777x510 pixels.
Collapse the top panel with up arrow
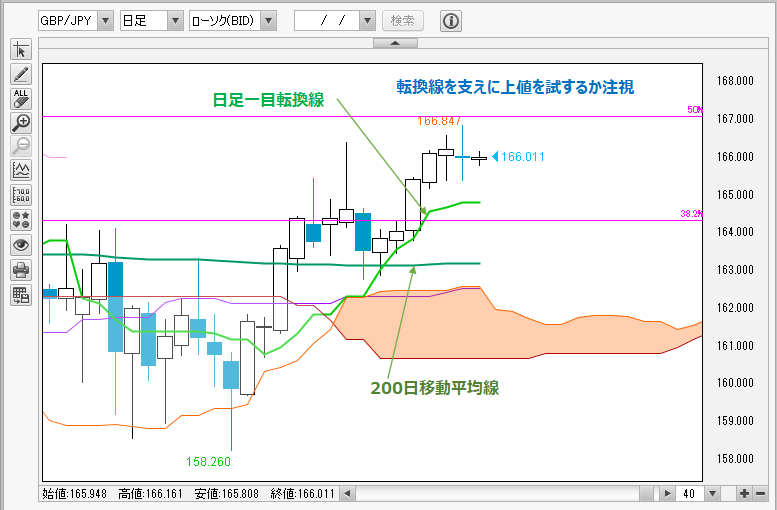click(395, 44)
